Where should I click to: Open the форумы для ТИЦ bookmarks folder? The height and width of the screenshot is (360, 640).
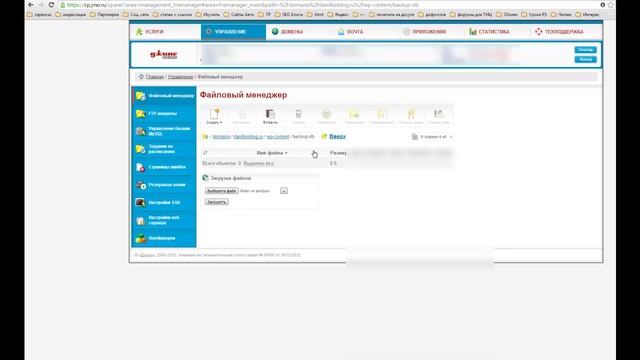tap(472, 15)
